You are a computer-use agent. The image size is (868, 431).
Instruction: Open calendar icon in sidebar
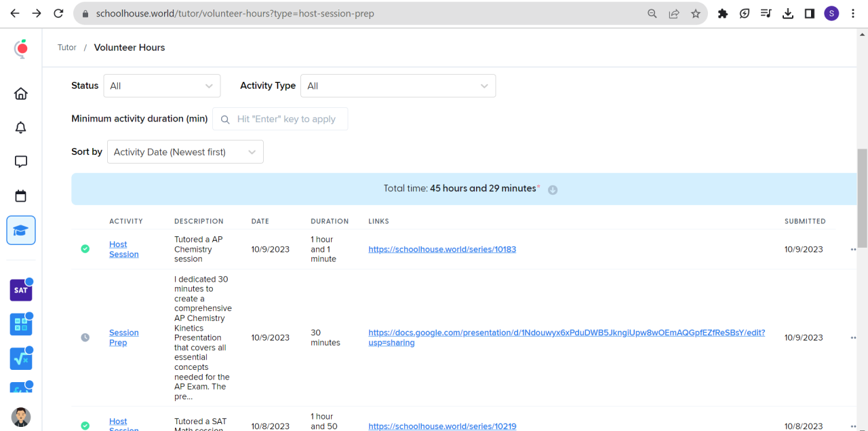click(21, 196)
